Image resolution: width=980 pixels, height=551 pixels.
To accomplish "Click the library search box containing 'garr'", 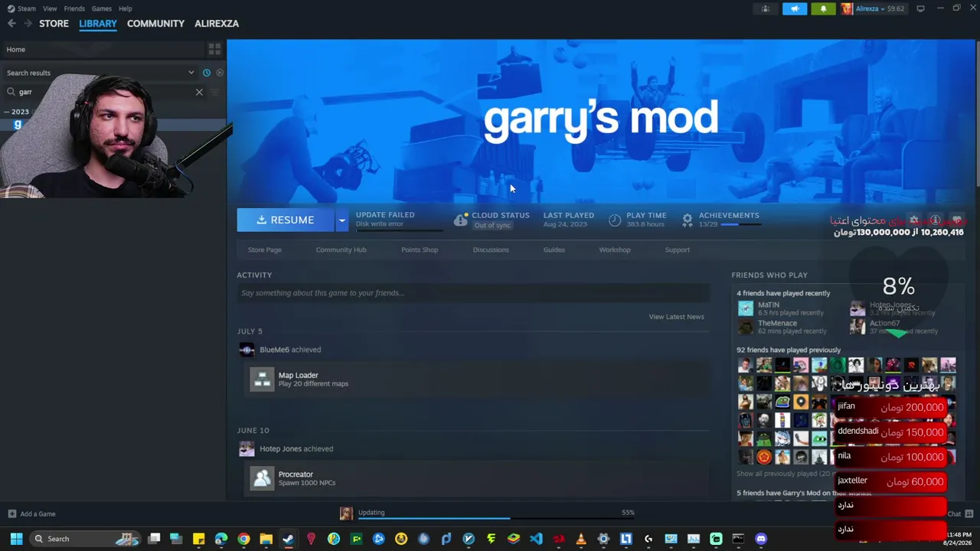I will click(105, 92).
